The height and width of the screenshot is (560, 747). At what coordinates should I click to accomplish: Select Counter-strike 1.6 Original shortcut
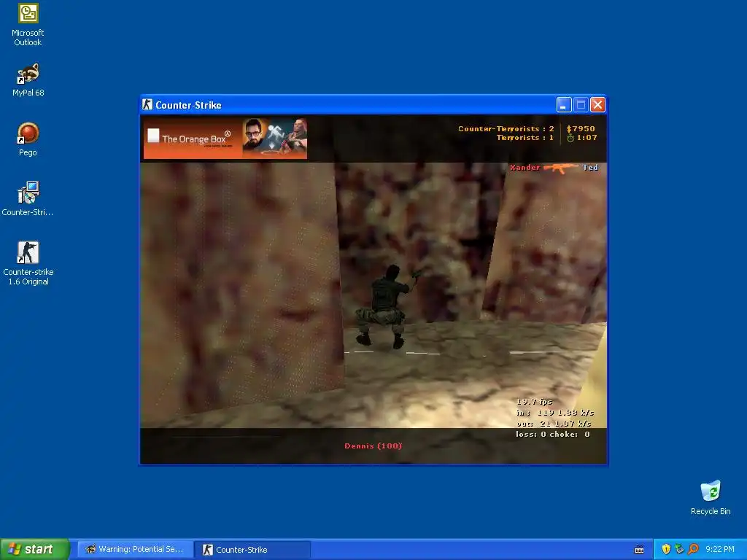tap(28, 262)
